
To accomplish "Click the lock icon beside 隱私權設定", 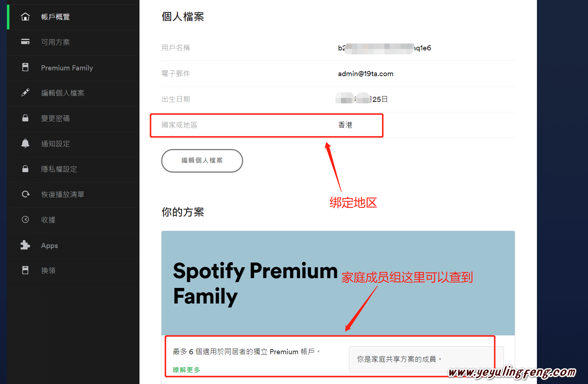I will (25, 169).
